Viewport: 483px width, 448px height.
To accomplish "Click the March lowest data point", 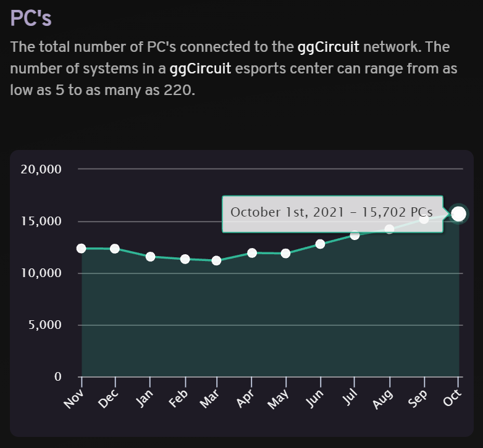I will (x=217, y=260).
